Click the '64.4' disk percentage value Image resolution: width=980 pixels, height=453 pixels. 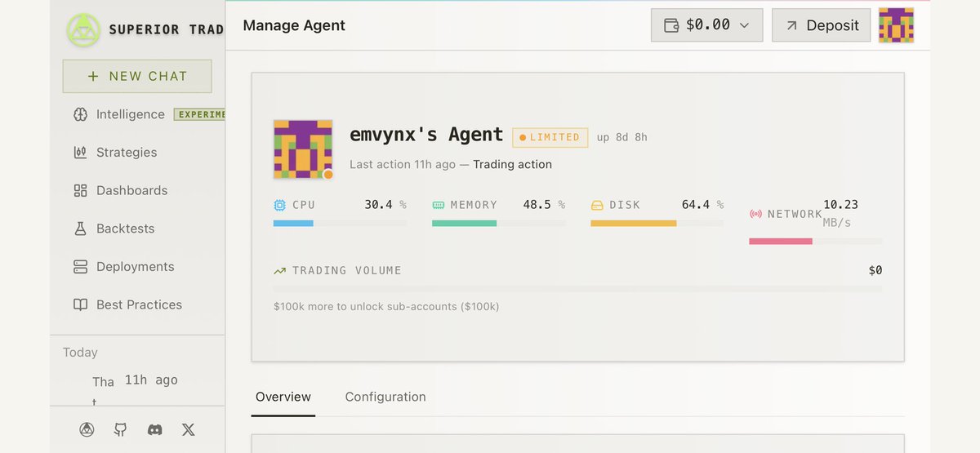pyautogui.click(x=696, y=205)
